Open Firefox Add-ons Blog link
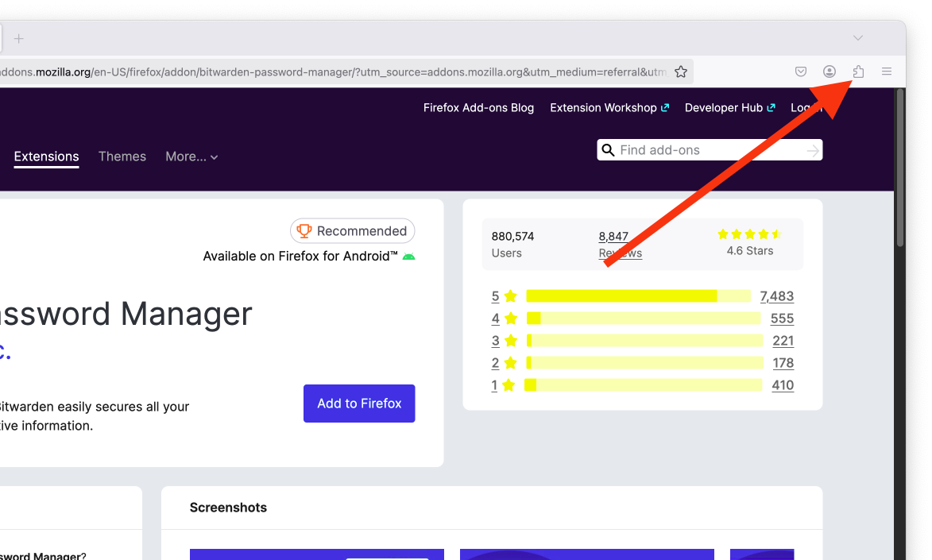The height and width of the screenshot is (560, 932). point(478,107)
